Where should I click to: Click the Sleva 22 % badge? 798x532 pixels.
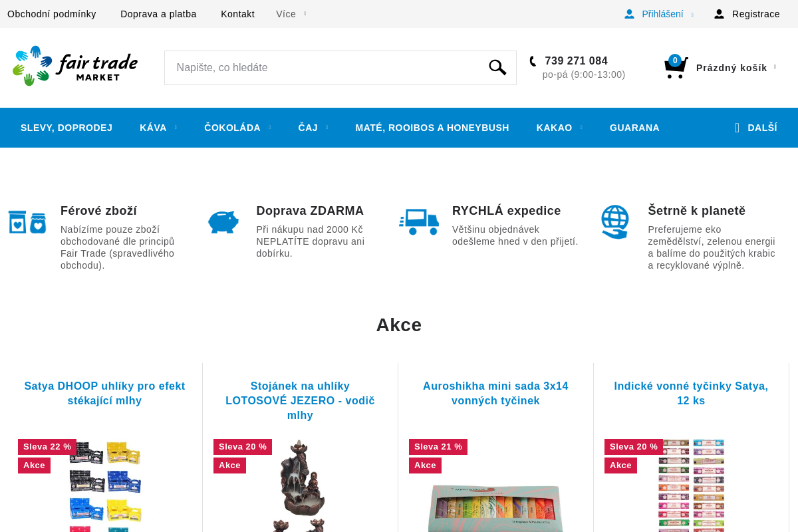pos(47,447)
